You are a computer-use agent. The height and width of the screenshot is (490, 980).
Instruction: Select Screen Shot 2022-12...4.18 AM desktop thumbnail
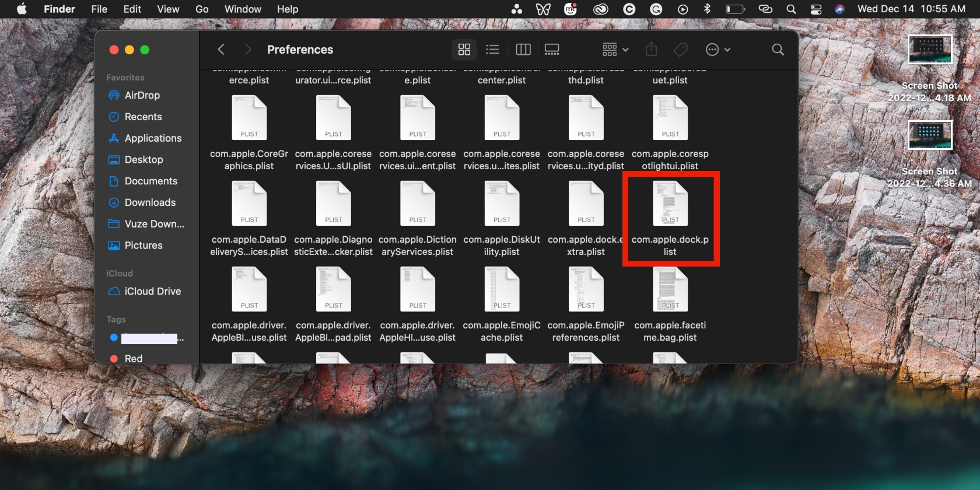coord(930,50)
